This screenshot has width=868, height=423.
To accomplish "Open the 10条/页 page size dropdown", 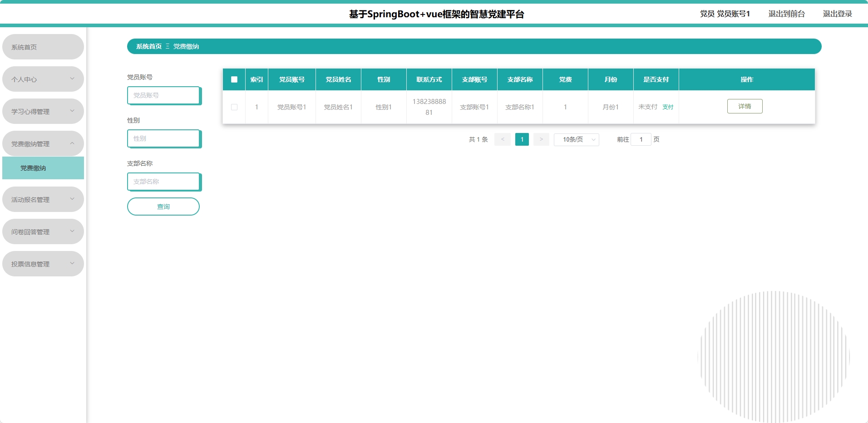I will click(576, 139).
